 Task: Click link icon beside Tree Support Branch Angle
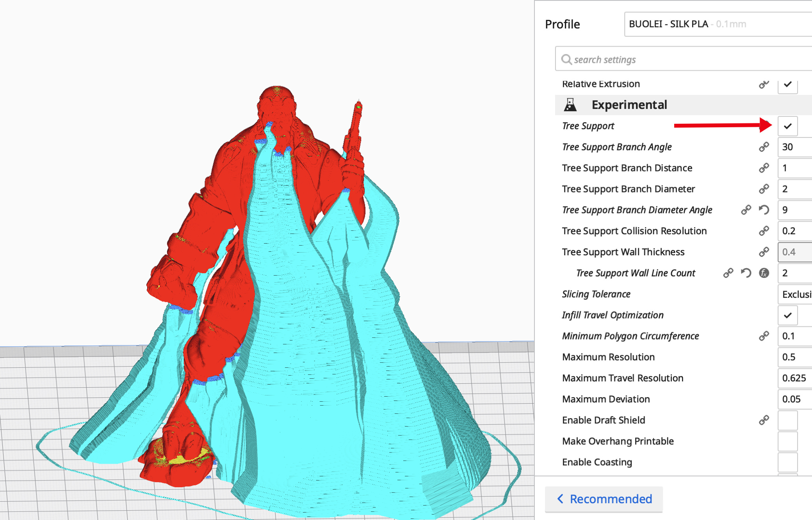764,147
